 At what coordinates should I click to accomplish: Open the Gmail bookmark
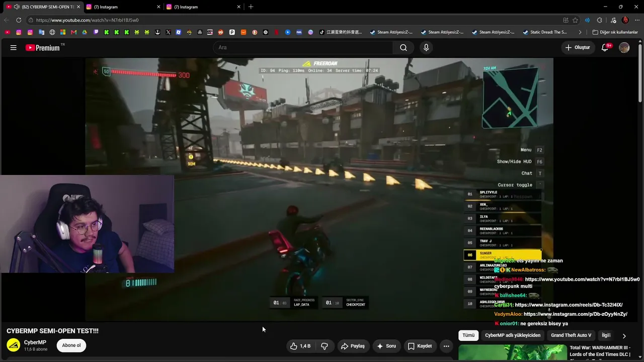point(74,32)
